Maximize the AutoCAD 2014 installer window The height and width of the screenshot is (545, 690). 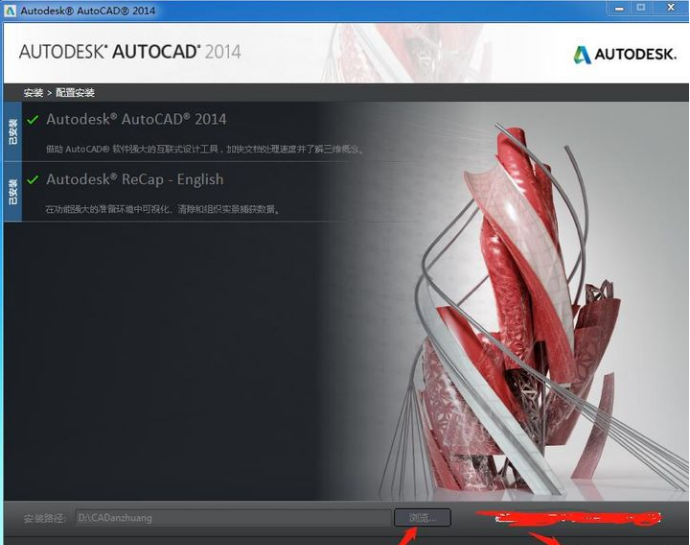tap(641, 8)
